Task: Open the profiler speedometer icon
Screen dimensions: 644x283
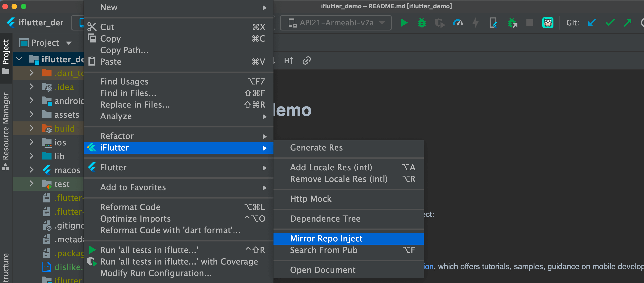Action: pos(458,23)
